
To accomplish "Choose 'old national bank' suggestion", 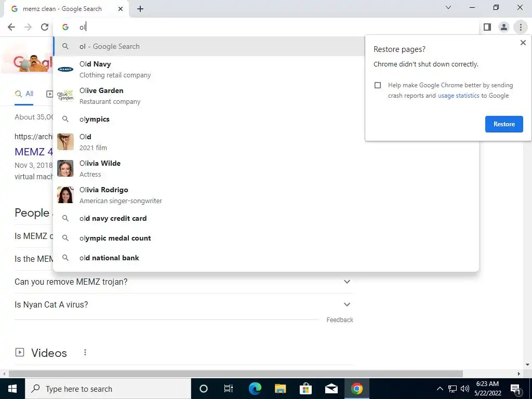I will [266, 258].
